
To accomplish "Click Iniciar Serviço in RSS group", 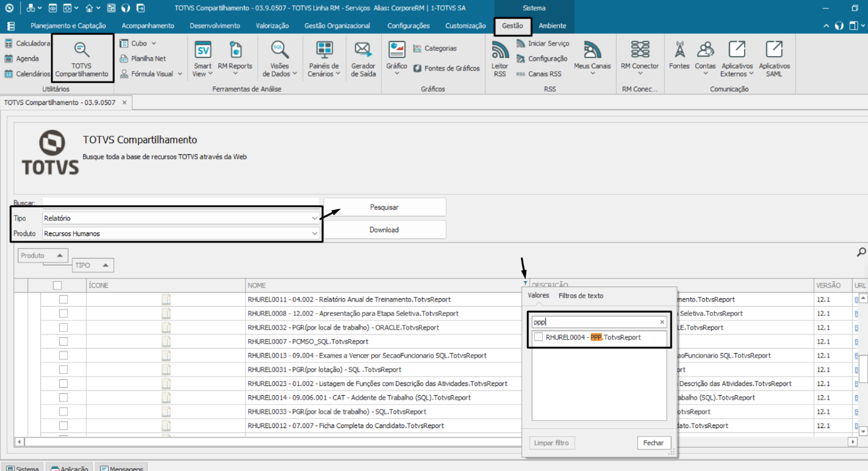I will (542, 44).
